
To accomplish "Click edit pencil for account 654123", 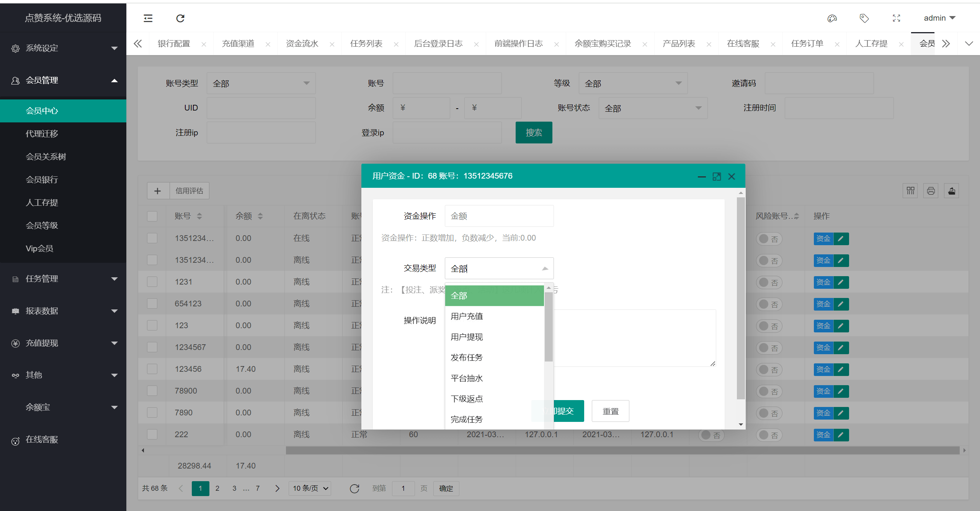I will (x=841, y=304).
